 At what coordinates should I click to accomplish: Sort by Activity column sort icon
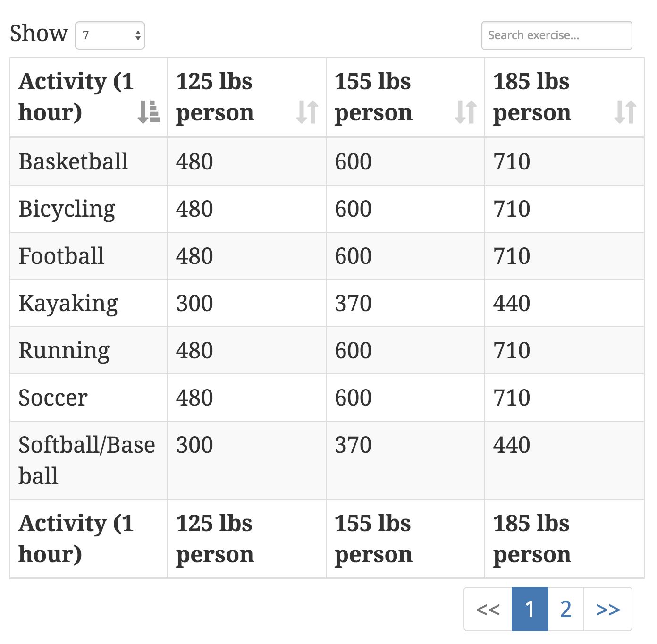point(149,112)
